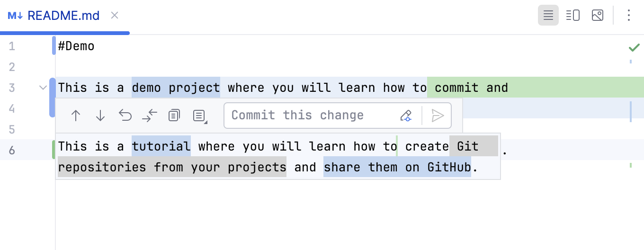644x250 pixels.
Task: Click the Commit this change message field
Action: [x=313, y=116]
